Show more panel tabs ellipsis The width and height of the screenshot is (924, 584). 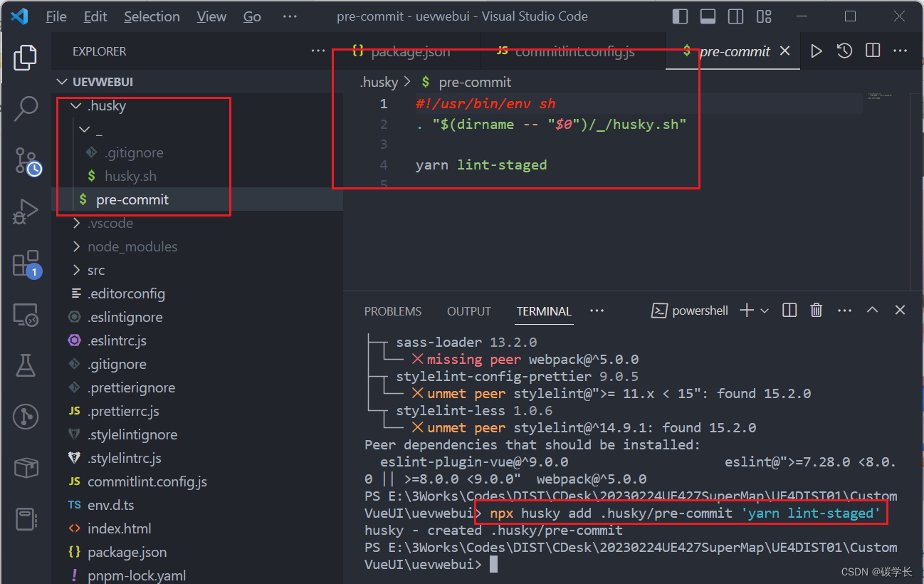[597, 311]
